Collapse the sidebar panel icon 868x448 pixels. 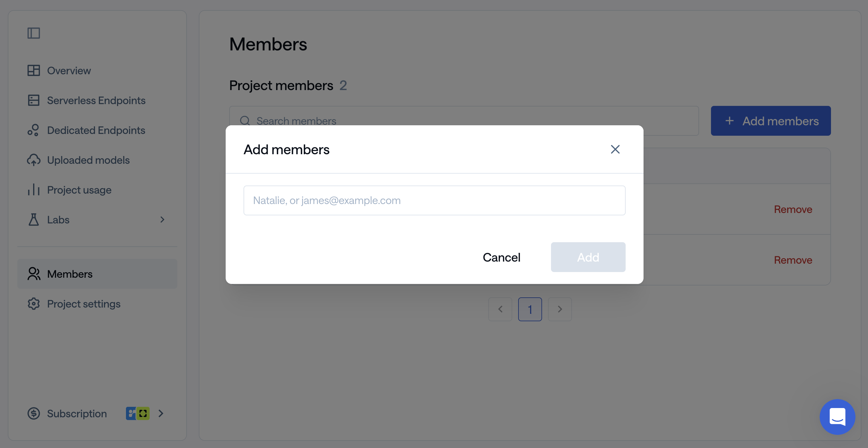click(x=34, y=33)
